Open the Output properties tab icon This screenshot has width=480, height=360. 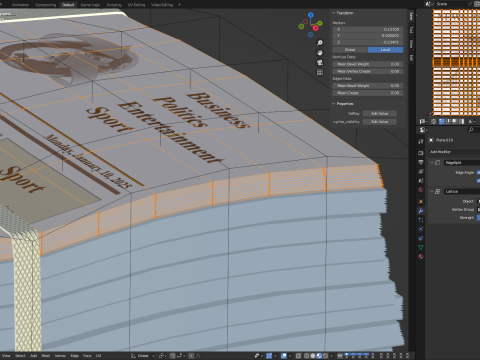[421, 162]
